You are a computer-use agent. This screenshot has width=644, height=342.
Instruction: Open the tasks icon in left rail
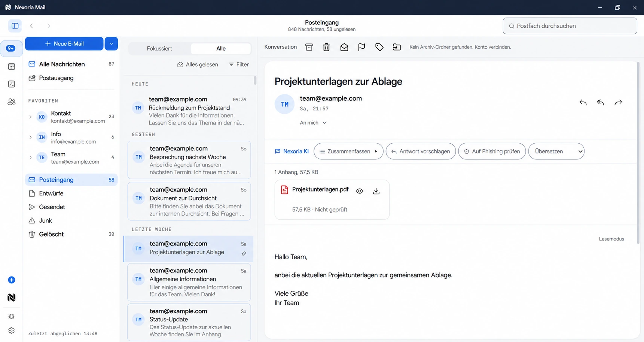[x=12, y=84]
